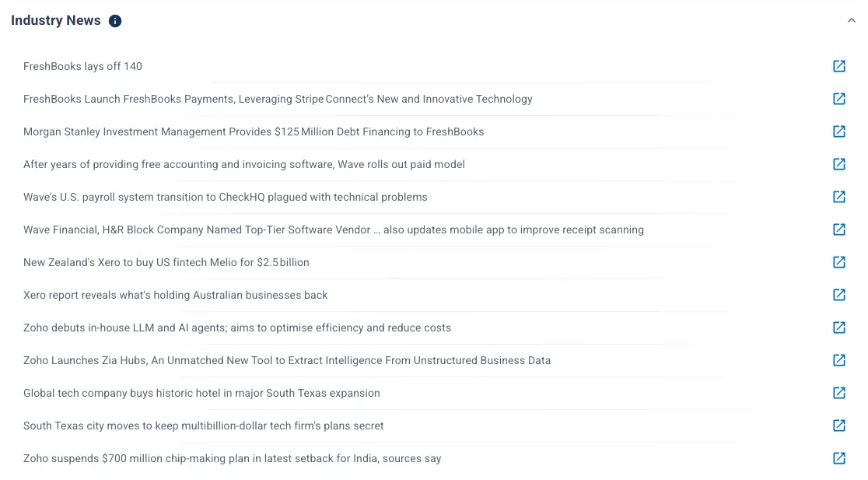
Task: Click the South Texas city secret plans headline
Action: pos(203,426)
